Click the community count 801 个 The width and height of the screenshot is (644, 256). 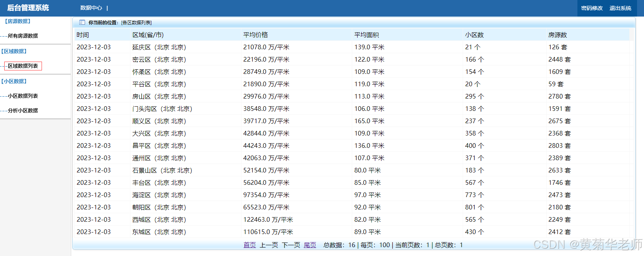[x=474, y=207]
